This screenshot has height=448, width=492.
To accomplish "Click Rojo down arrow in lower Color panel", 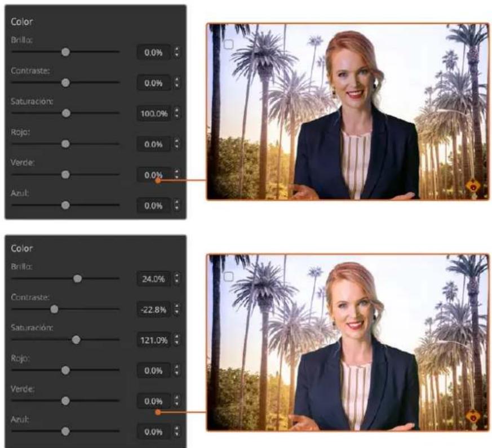I will (x=178, y=374).
